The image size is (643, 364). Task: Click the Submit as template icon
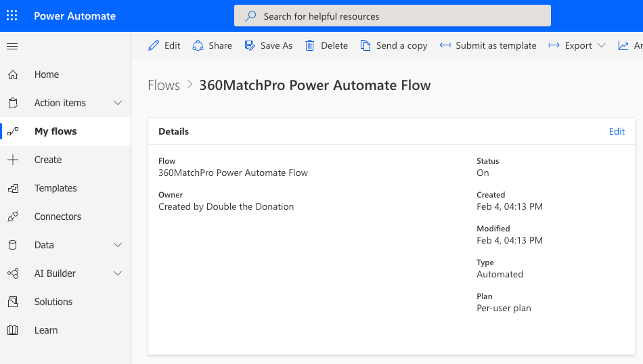445,45
